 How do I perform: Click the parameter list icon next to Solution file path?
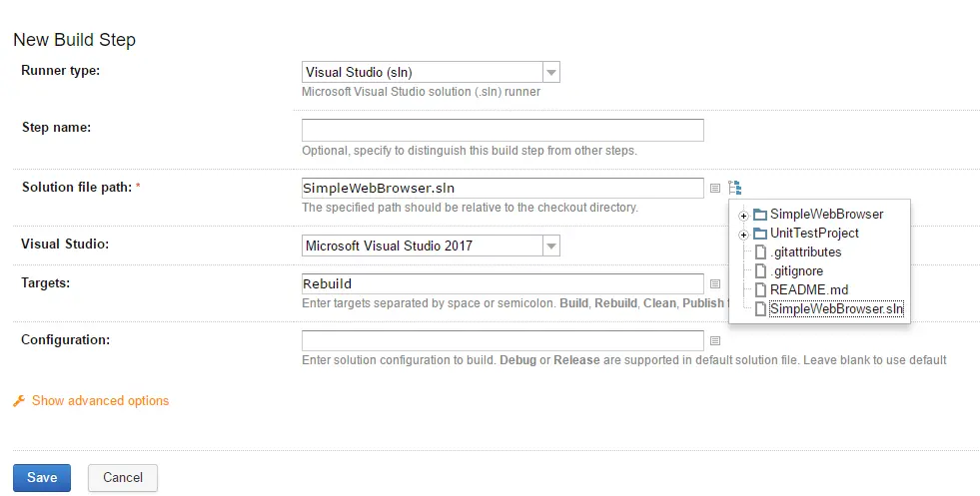[x=715, y=188]
